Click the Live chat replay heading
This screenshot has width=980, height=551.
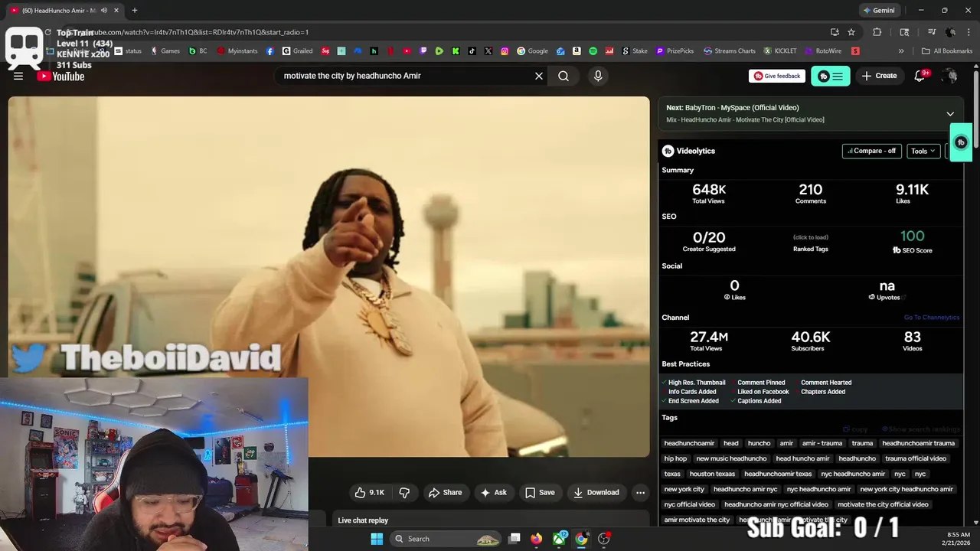tap(363, 520)
